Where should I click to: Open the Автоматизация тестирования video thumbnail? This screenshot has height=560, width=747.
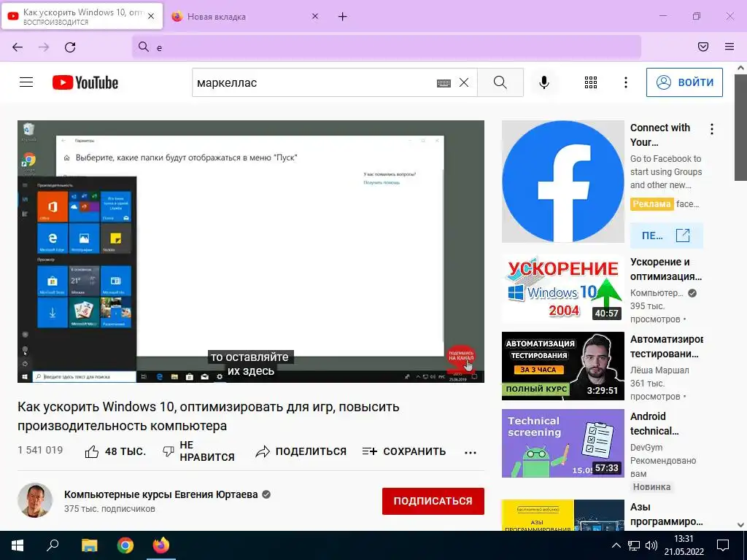pyautogui.click(x=562, y=366)
